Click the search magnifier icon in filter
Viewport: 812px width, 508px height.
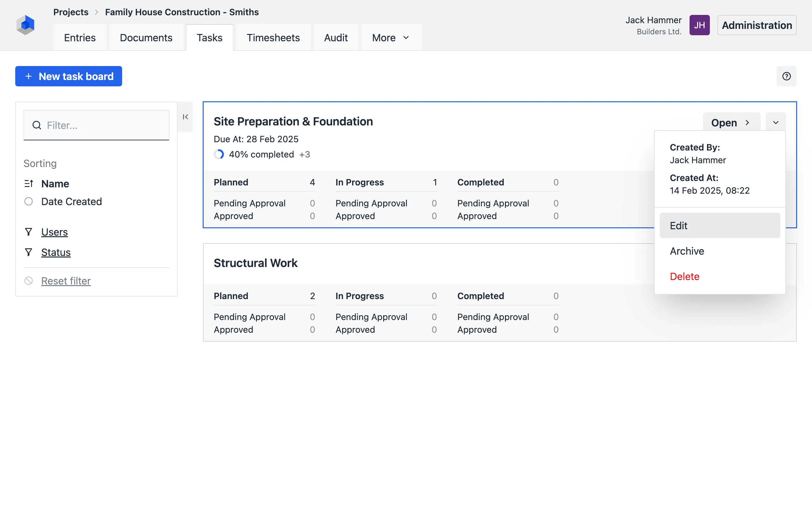click(37, 125)
